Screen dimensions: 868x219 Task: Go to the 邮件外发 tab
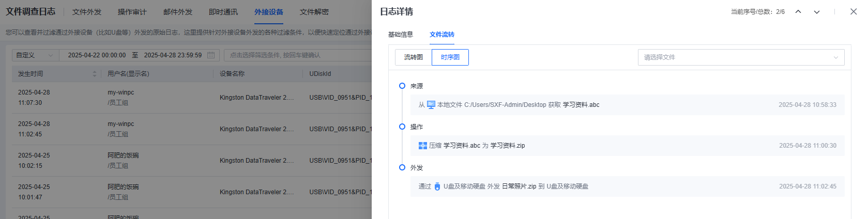177,12
